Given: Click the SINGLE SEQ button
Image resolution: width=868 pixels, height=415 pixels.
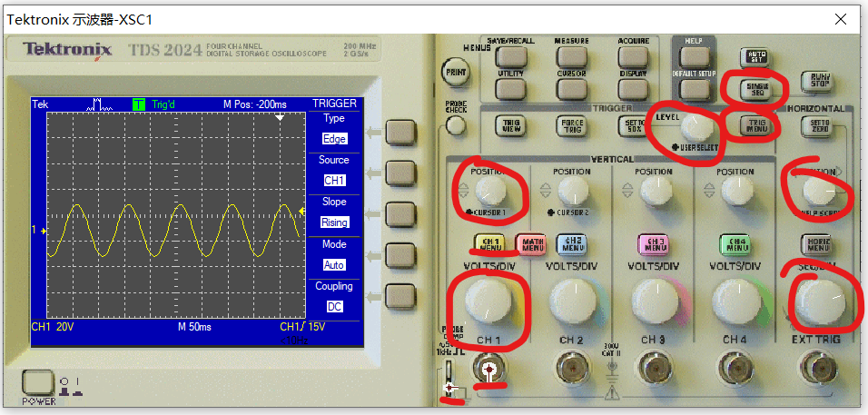Looking at the screenshot, I should (755, 87).
